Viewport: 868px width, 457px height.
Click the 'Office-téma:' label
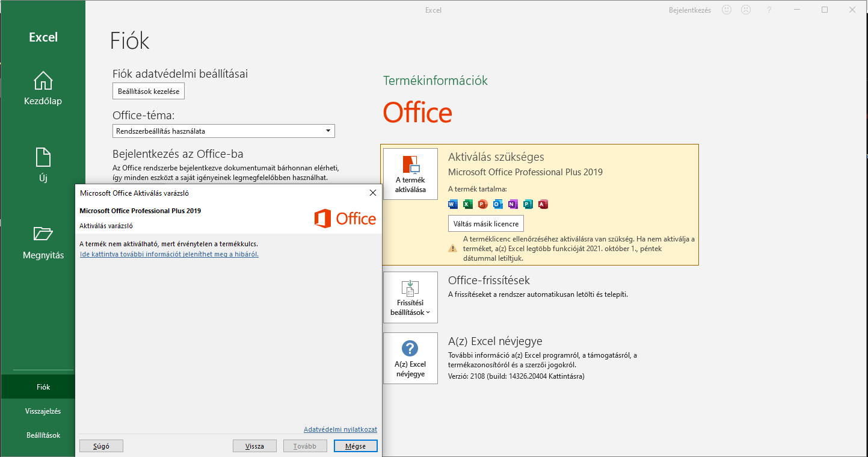coord(144,116)
